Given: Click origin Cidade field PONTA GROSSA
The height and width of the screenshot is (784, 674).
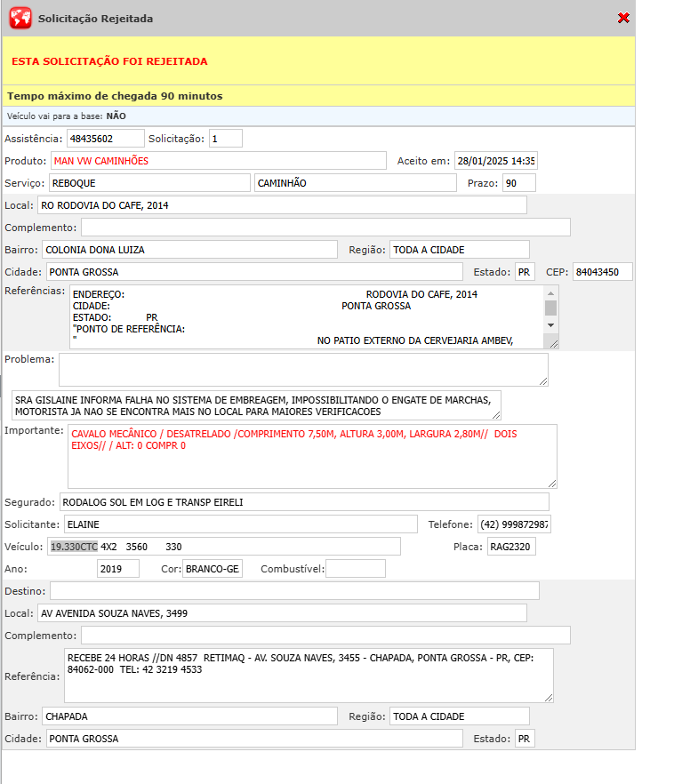Looking at the screenshot, I should 254,271.
